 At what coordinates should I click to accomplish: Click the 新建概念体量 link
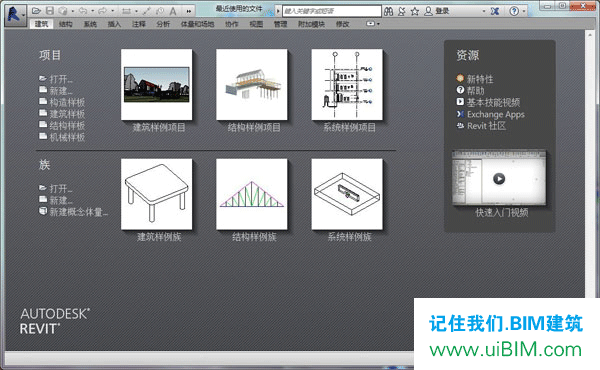[x=78, y=212]
